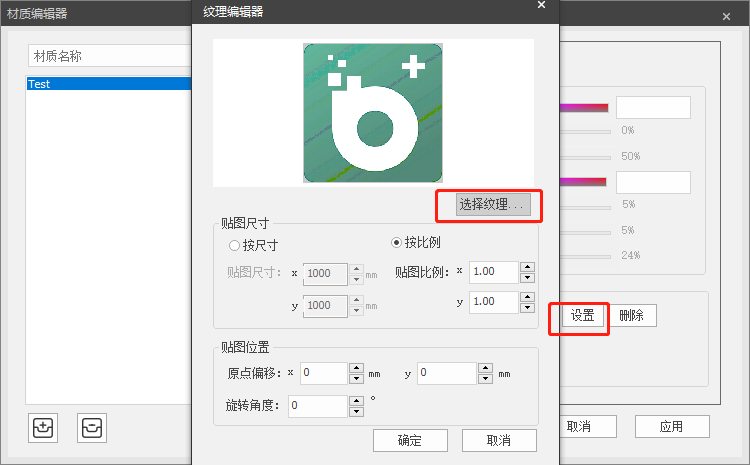This screenshot has width=750, height=465.
Task: Confirm with 确定 in texture editor
Action: [410, 440]
